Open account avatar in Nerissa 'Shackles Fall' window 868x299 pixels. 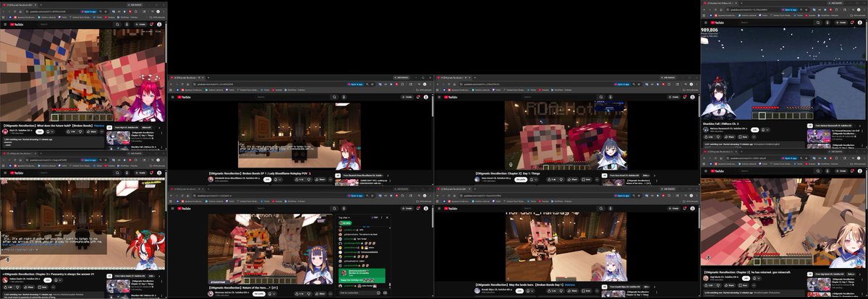(860, 22)
